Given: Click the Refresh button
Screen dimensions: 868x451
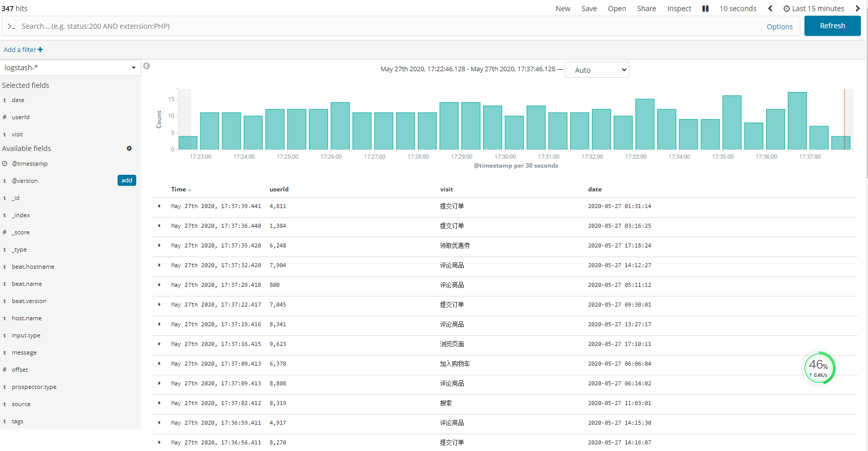Looking at the screenshot, I should (x=832, y=26).
